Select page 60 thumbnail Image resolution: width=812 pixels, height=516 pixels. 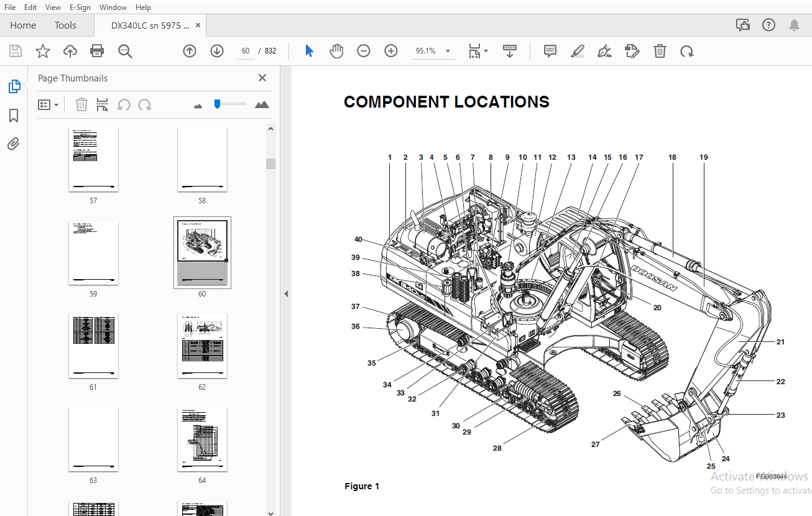[202, 252]
